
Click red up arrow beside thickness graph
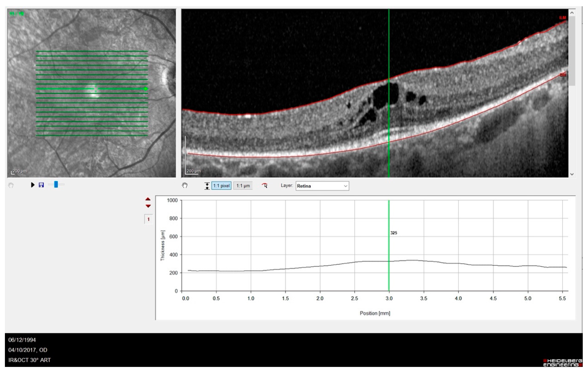[x=148, y=199]
